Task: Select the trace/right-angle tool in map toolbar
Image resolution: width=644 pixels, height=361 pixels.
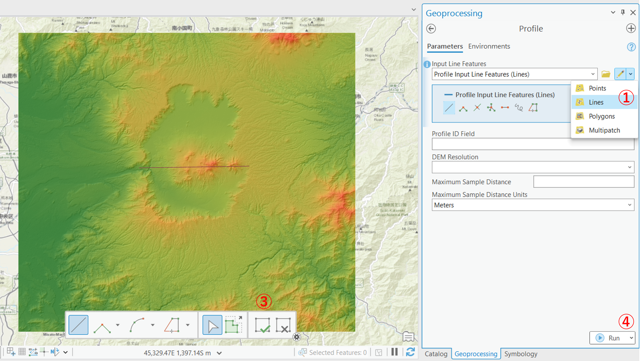Action: [x=172, y=325]
